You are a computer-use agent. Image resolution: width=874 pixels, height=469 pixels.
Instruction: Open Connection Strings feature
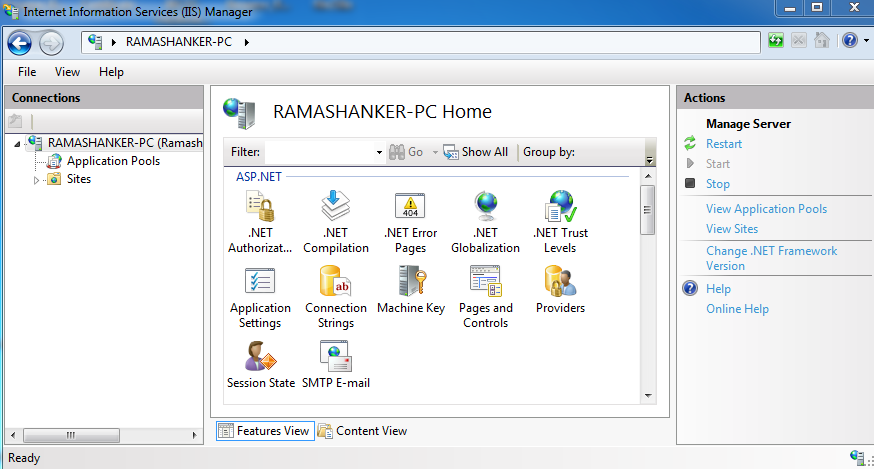pos(336,297)
